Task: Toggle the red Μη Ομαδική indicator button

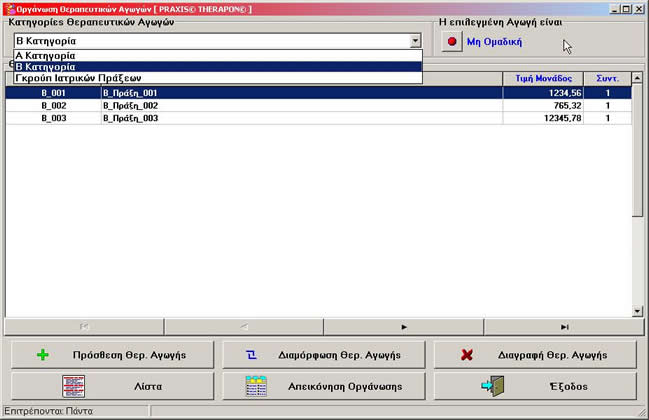Action: click(x=451, y=42)
